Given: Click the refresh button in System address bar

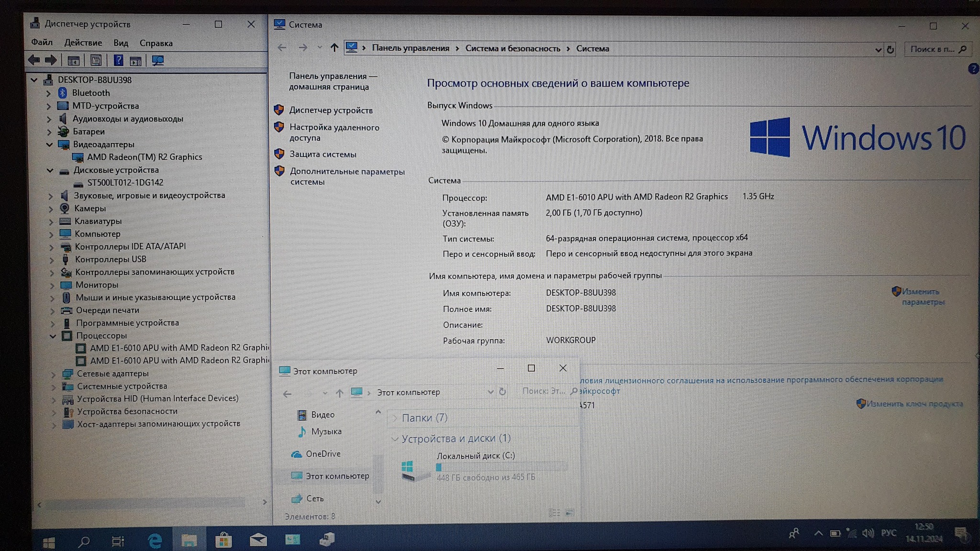Looking at the screenshot, I should tap(890, 49).
